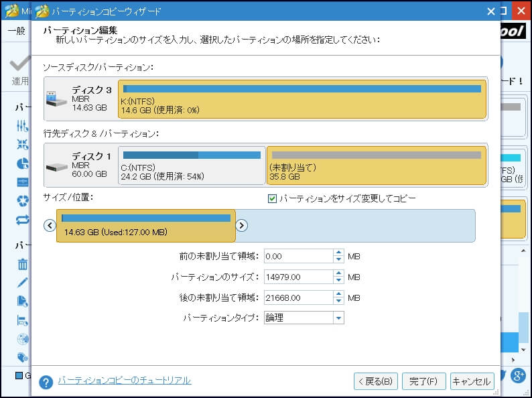532x398 pixels.
Task: Click the Disk 3 USB drive icon
Action: pyautogui.click(x=56, y=98)
